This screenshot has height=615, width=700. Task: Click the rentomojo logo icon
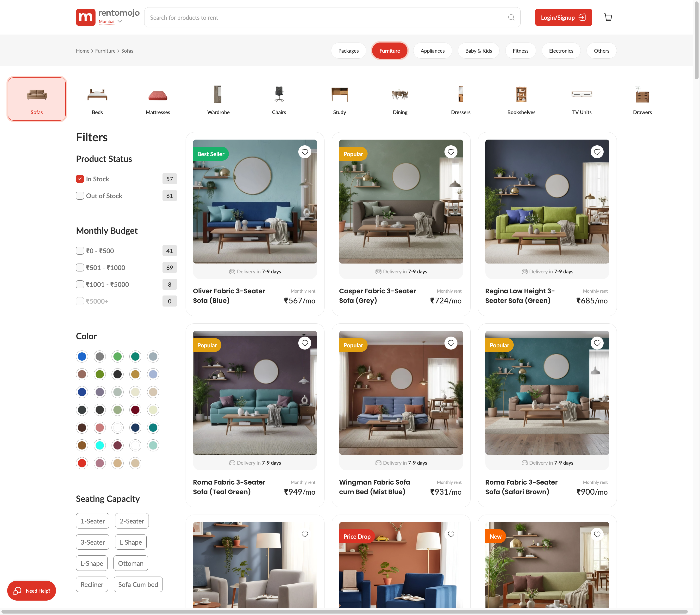pos(86,18)
